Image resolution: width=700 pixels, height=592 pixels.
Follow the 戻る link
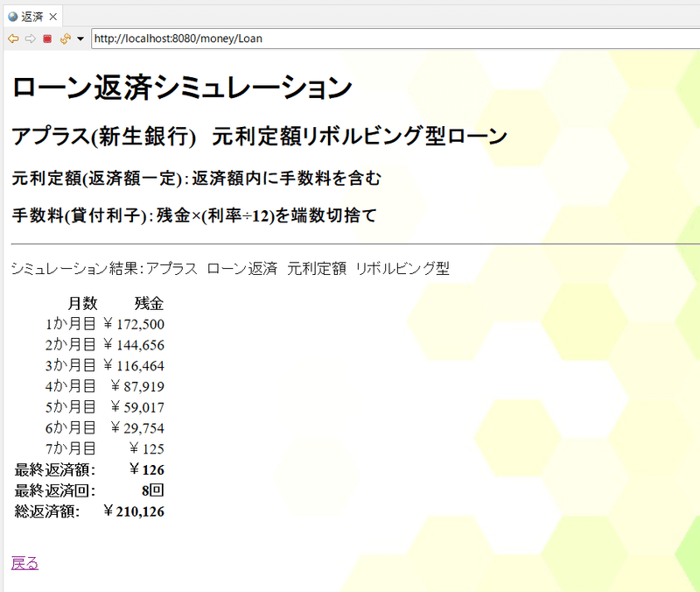pos(25,563)
